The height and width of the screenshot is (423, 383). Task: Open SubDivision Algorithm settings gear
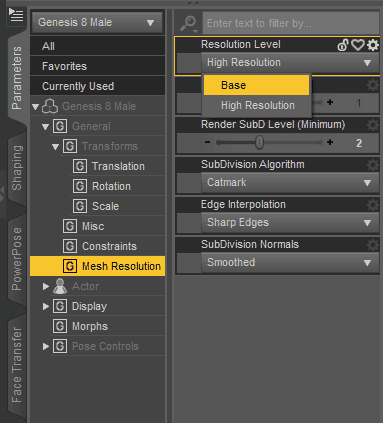(x=373, y=165)
